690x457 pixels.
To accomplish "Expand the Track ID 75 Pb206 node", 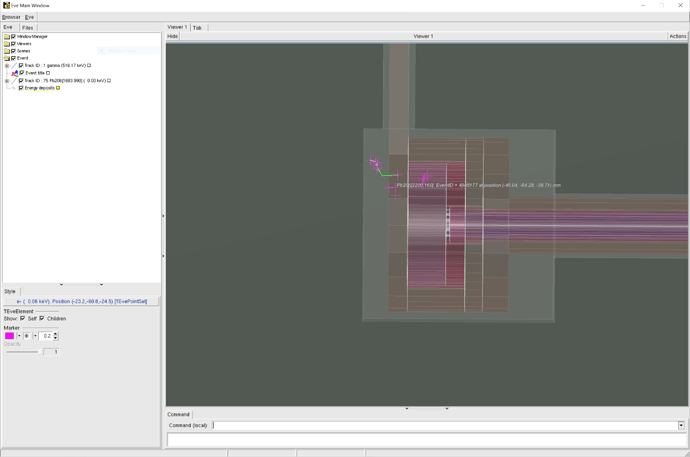I will [x=7, y=81].
